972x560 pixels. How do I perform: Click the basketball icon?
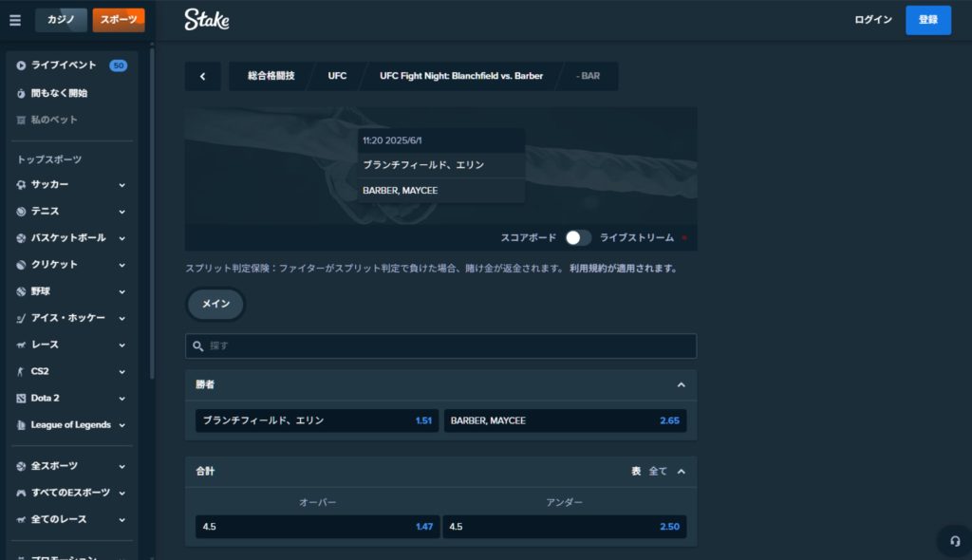point(21,238)
